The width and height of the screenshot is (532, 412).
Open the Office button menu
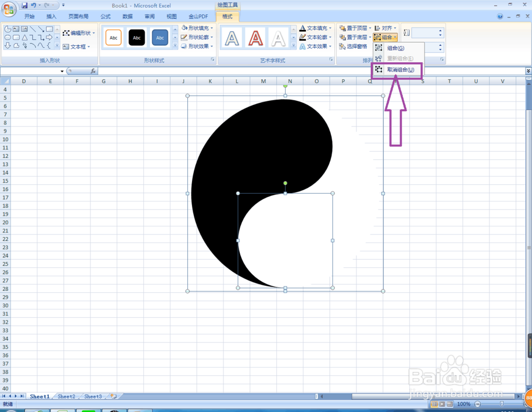(x=8, y=9)
